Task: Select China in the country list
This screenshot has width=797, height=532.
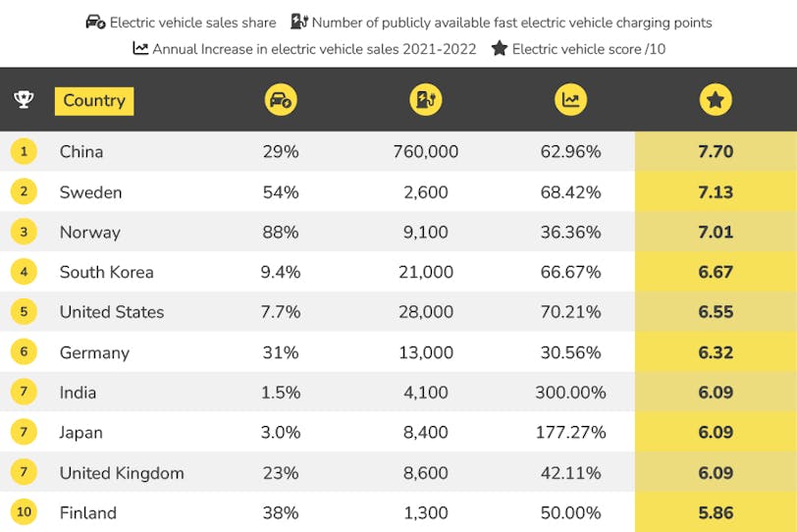Action: (x=81, y=152)
